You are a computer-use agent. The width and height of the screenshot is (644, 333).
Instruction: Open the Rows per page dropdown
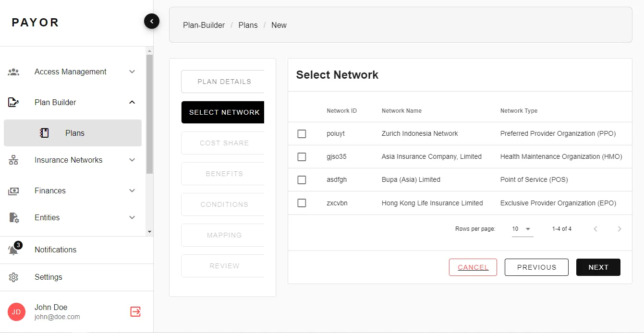[x=522, y=229]
